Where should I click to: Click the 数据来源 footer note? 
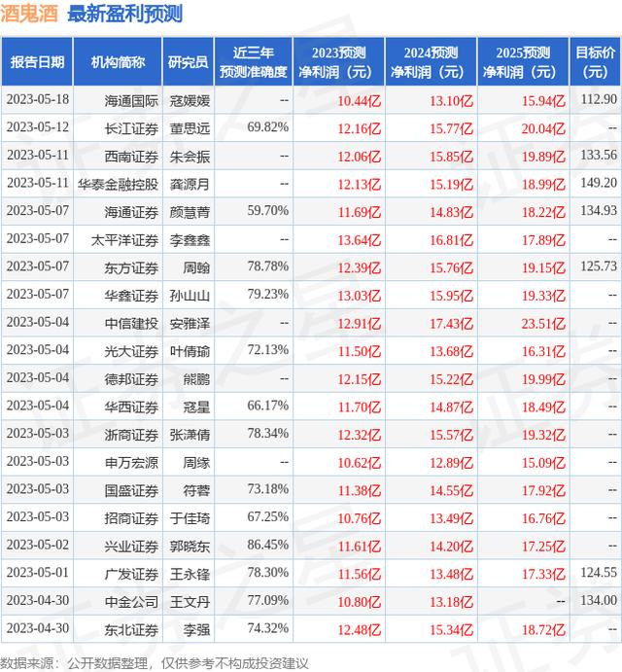pyautogui.click(x=155, y=664)
